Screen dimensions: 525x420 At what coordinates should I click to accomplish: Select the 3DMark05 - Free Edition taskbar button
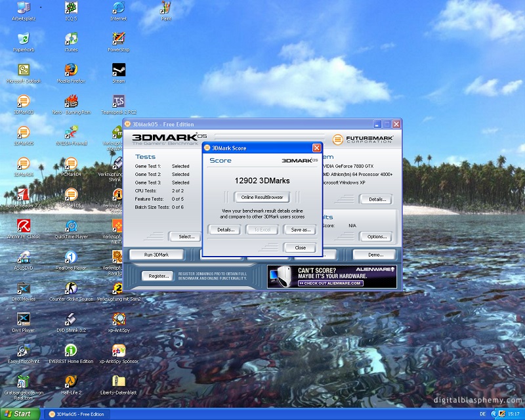click(x=77, y=414)
